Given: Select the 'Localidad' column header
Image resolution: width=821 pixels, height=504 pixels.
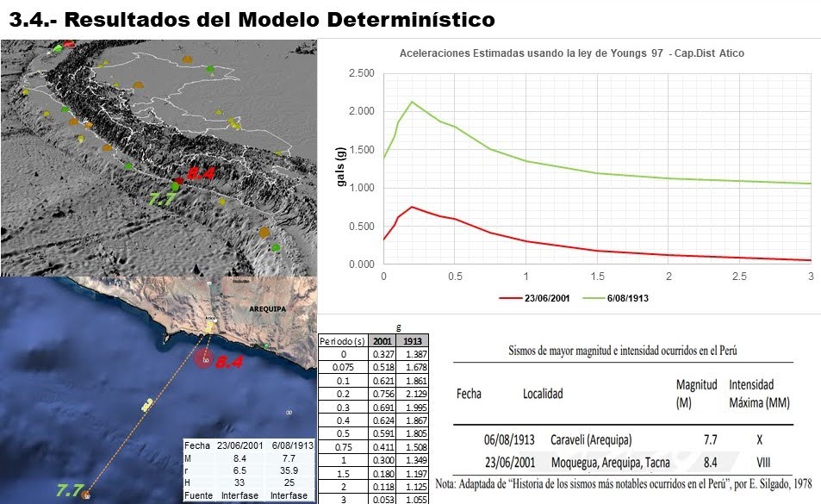Looking at the screenshot, I should [543, 394].
